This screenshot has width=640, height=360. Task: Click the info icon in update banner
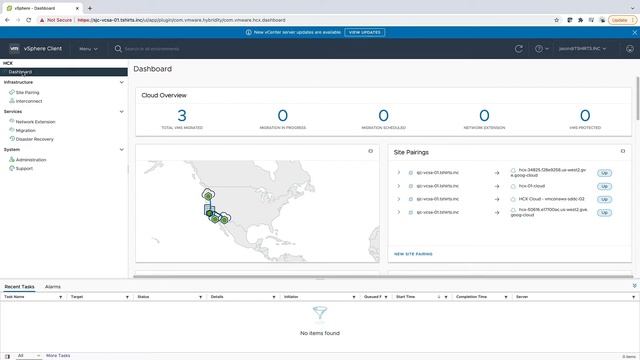(248, 32)
